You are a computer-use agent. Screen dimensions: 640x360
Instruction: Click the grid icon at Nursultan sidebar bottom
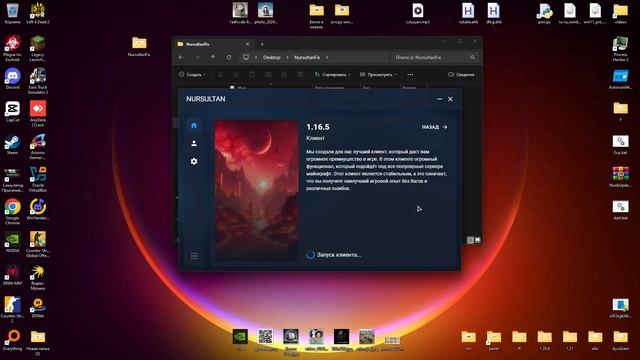(x=194, y=256)
